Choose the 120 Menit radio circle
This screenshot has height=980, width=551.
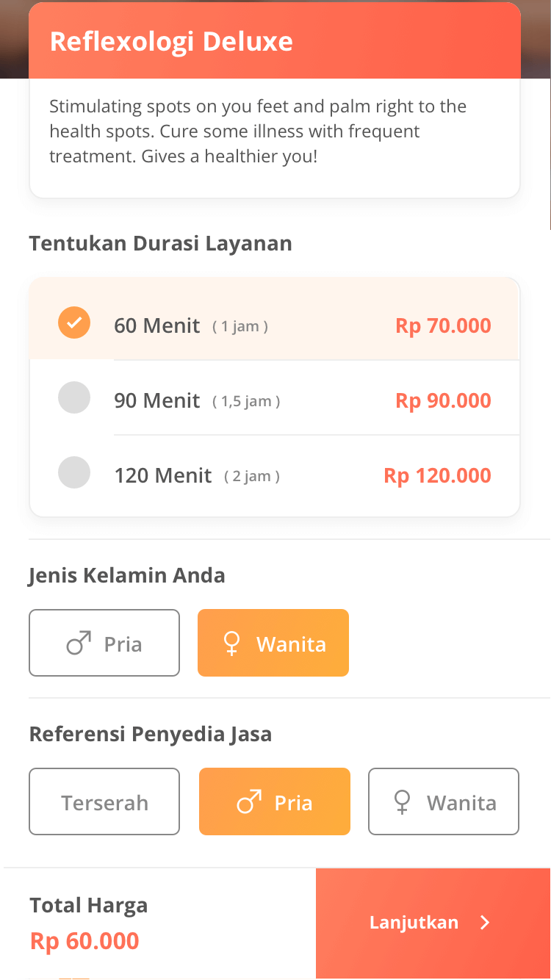tap(74, 472)
